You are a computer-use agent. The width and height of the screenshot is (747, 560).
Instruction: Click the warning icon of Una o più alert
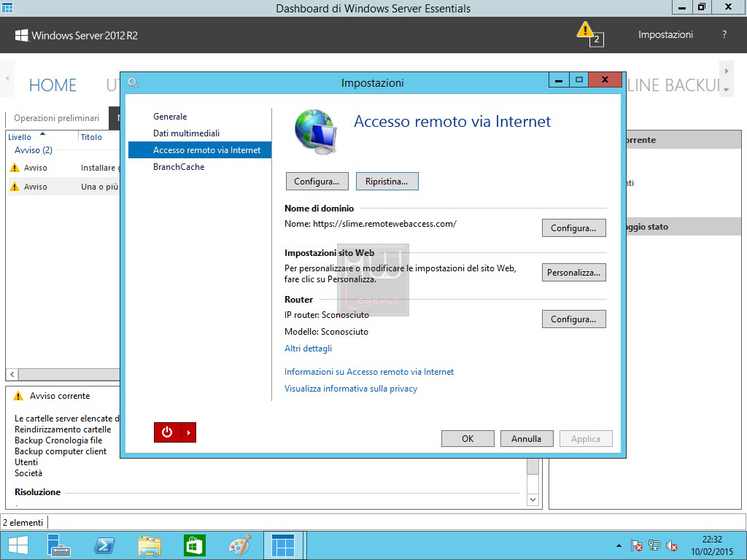point(15,187)
